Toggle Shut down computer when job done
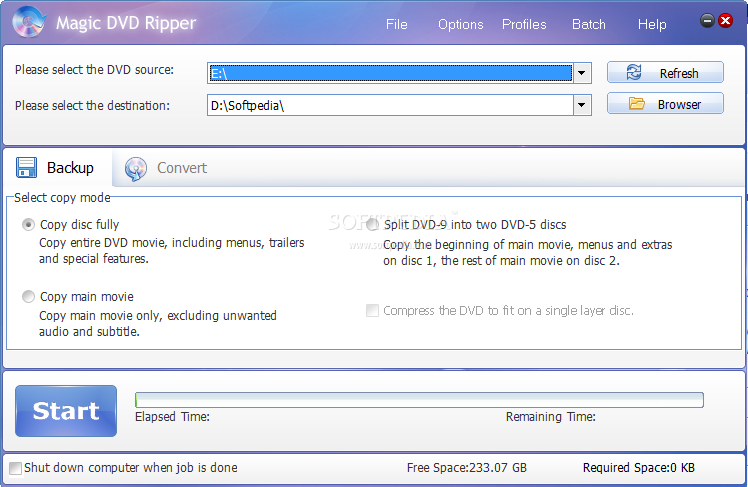The image size is (748, 487). click(x=15, y=468)
